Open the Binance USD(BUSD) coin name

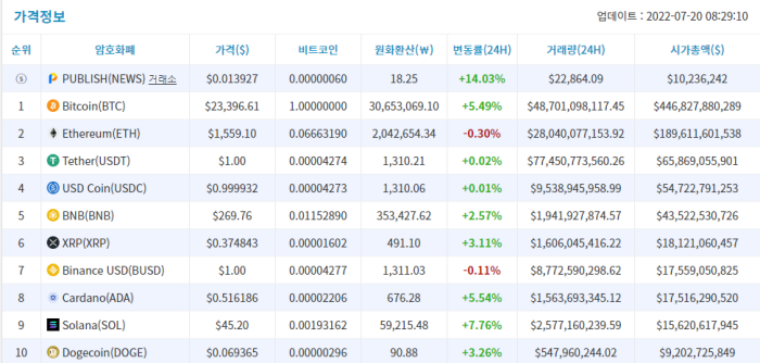click(113, 271)
